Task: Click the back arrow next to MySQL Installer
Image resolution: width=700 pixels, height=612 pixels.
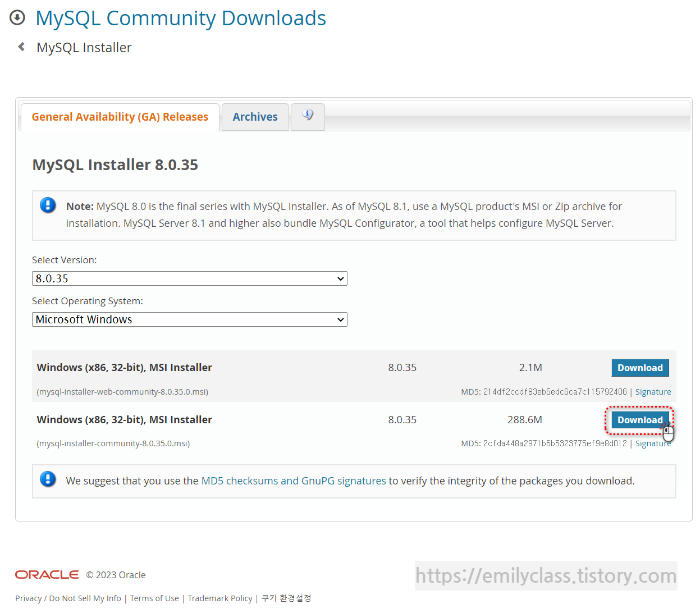Action: 21,46
